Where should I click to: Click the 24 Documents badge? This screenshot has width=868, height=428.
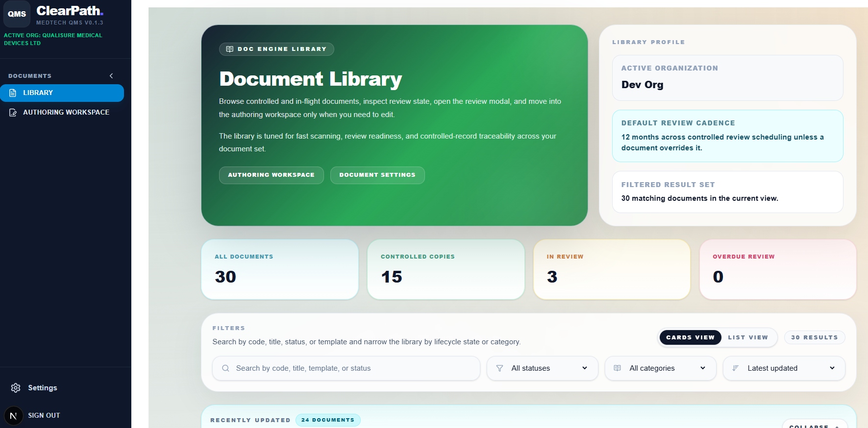click(x=328, y=420)
